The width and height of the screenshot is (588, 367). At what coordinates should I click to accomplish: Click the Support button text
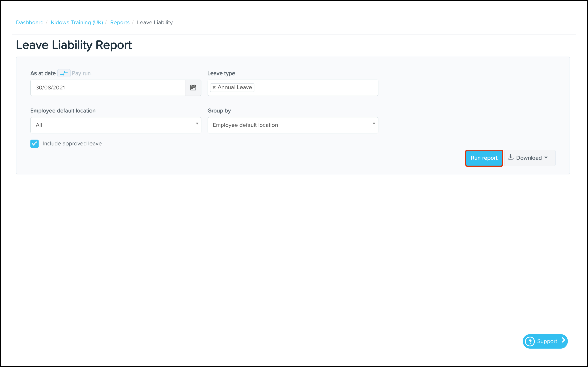click(x=547, y=342)
